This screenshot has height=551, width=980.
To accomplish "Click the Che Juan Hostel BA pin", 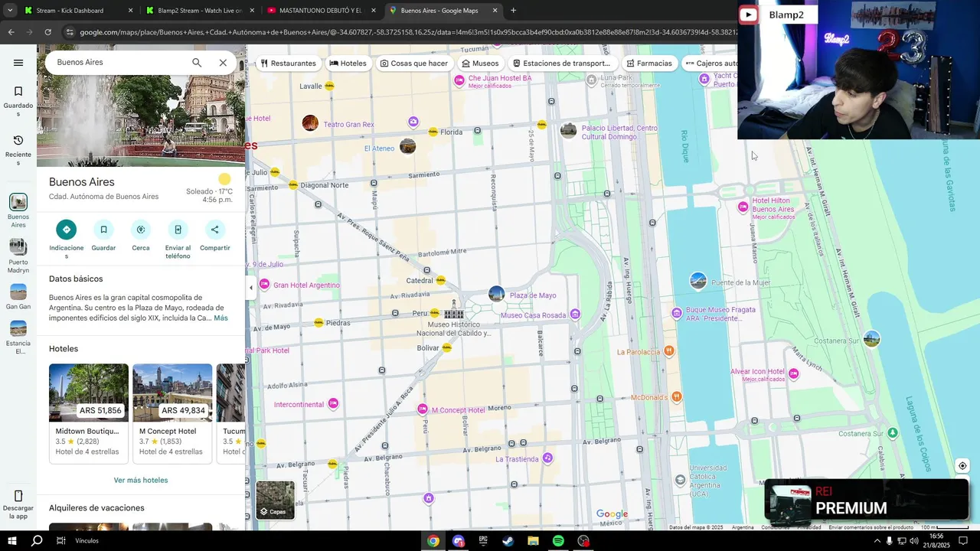I will click(459, 81).
